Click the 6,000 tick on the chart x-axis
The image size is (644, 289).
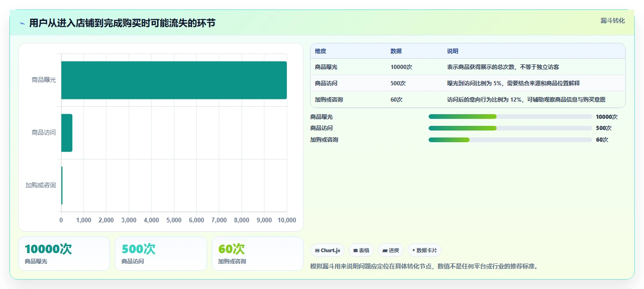click(196, 220)
